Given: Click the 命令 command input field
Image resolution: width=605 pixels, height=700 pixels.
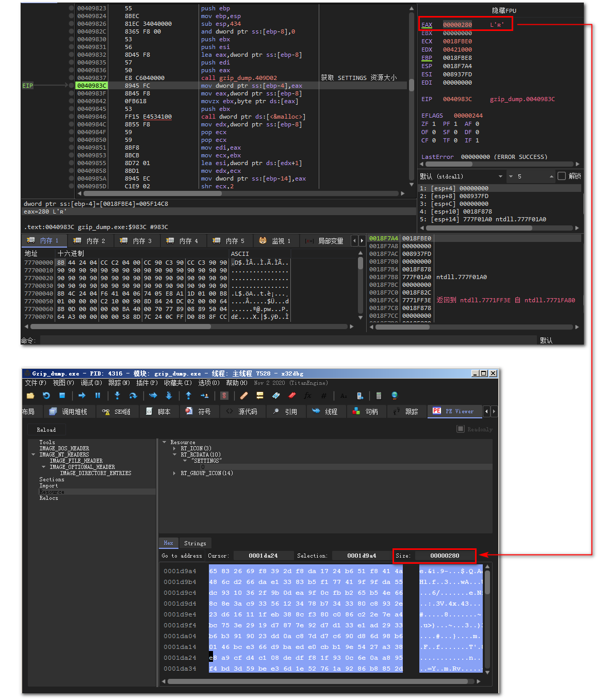Looking at the screenshot, I should pyautogui.click(x=288, y=340).
